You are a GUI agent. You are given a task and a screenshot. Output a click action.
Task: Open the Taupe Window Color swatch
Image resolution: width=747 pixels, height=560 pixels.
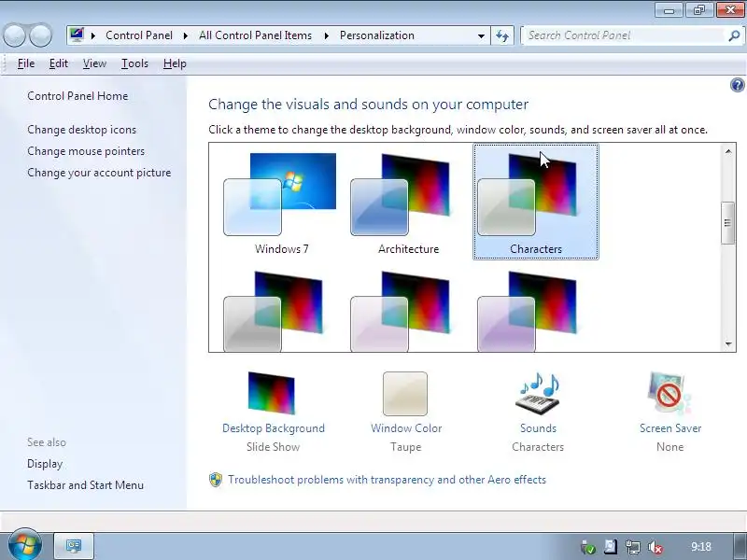[x=405, y=394]
